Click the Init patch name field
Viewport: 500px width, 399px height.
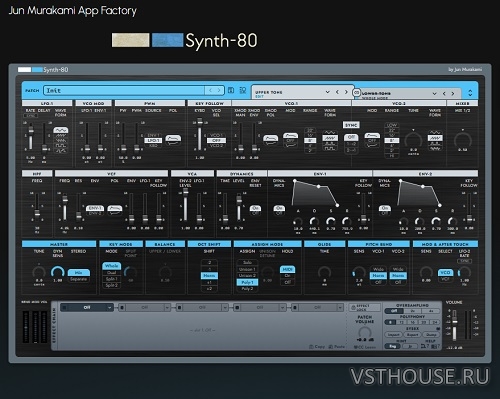click(x=124, y=90)
